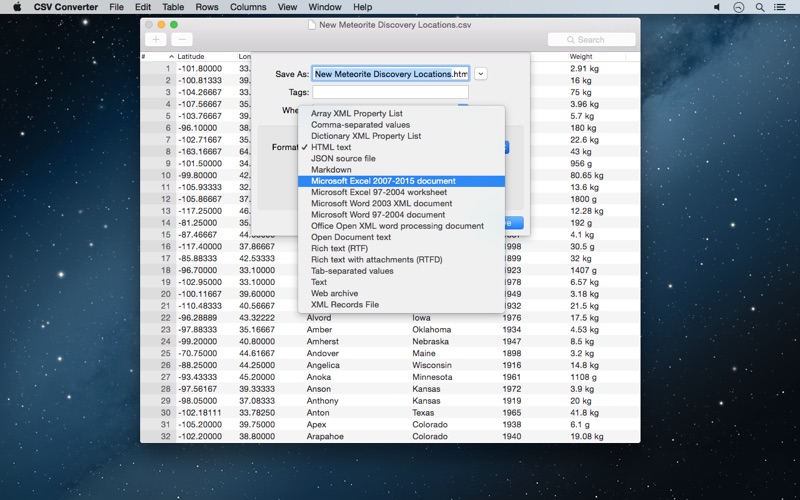Select Microsoft Excel 2007-2015 document format

[402, 181]
